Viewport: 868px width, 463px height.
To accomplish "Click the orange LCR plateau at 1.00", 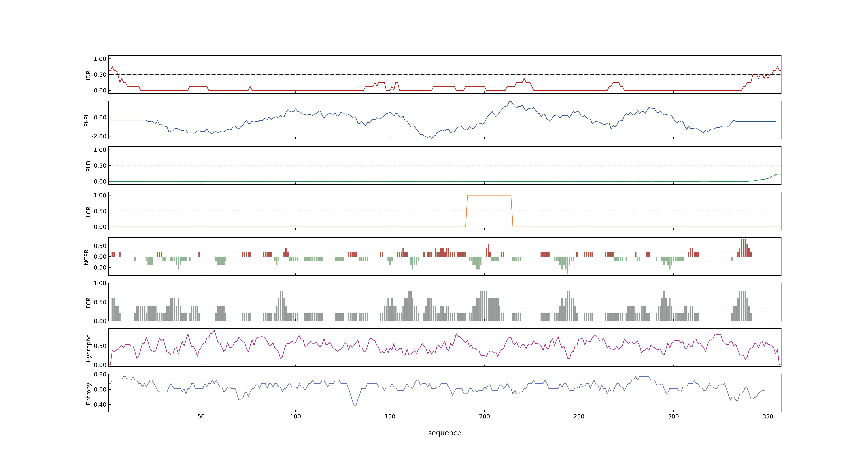I will click(x=489, y=195).
